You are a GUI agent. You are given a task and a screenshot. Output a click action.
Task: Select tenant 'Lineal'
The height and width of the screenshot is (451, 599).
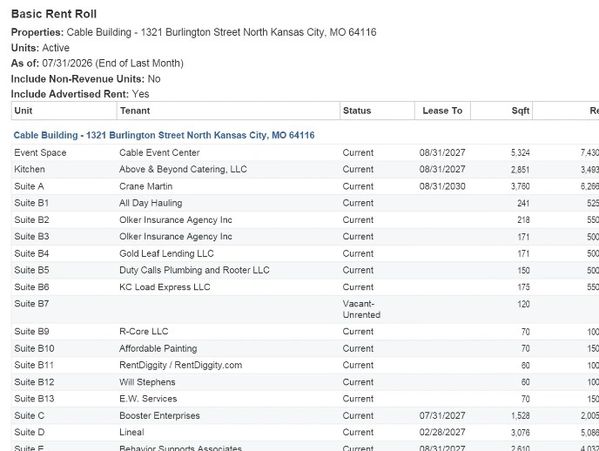point(131,432)
